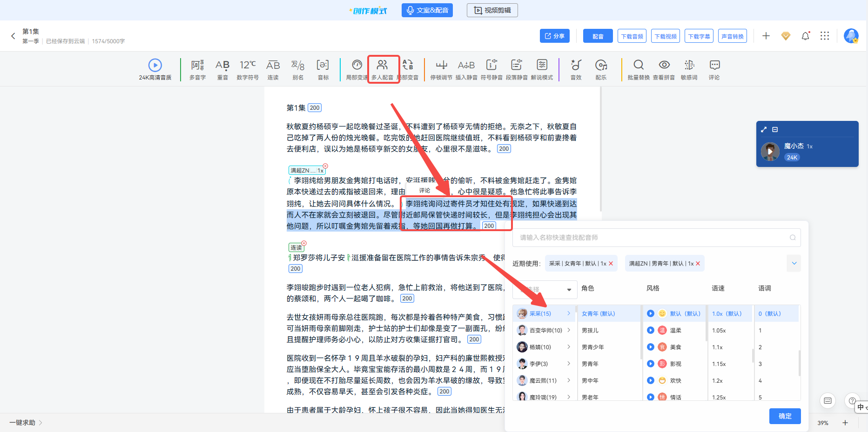
Task: Open the nine-dot apps grid
Action: tap(825, 36)
